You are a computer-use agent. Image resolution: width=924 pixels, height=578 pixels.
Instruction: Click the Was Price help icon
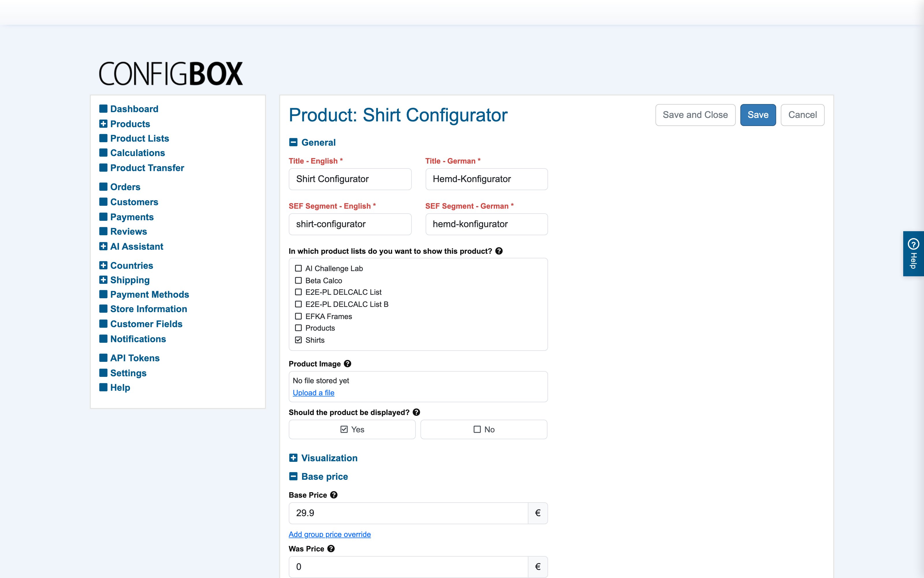pyautogui.click(x=331, y=549)
